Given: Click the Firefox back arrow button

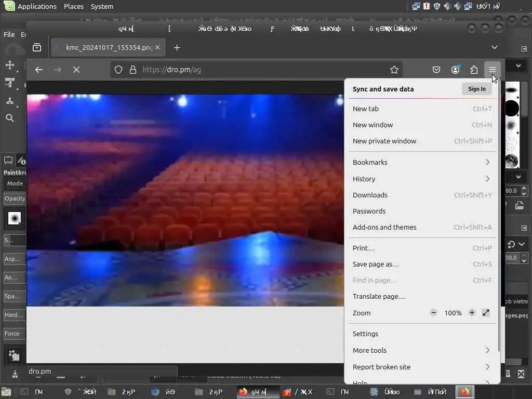Looking at the screenshot, I should (x=39, y=70).
